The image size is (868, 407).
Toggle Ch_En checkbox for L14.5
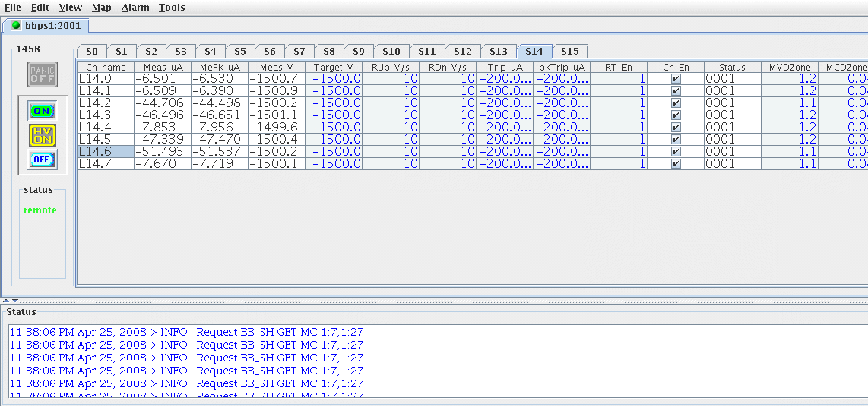coord(676,140)
